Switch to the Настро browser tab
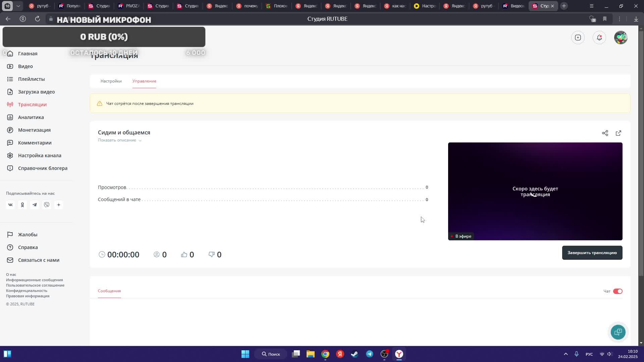 [424, 6]
